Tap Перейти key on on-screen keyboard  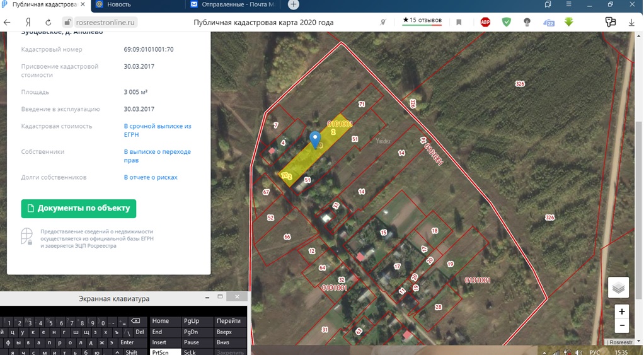[229, 321]
